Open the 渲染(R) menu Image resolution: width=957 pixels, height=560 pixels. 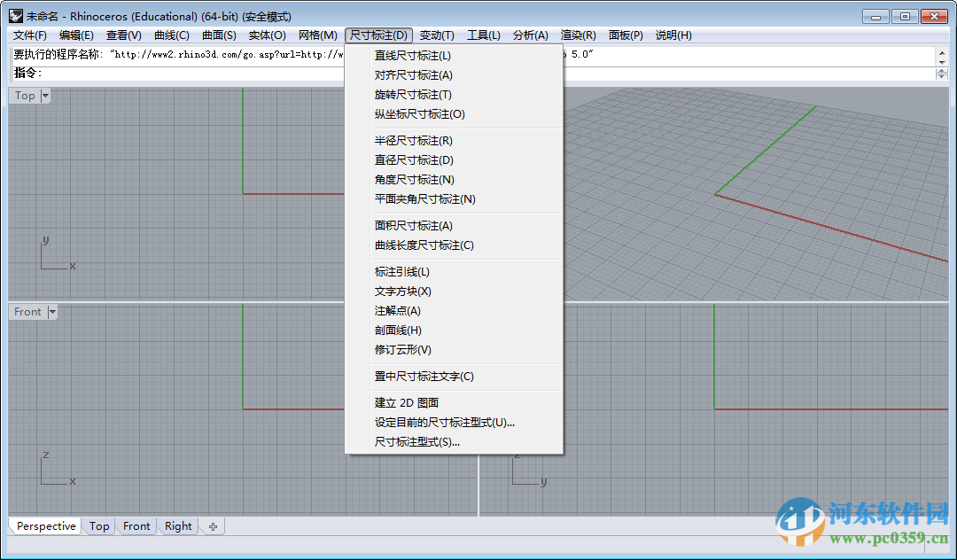tap(578, 35)
